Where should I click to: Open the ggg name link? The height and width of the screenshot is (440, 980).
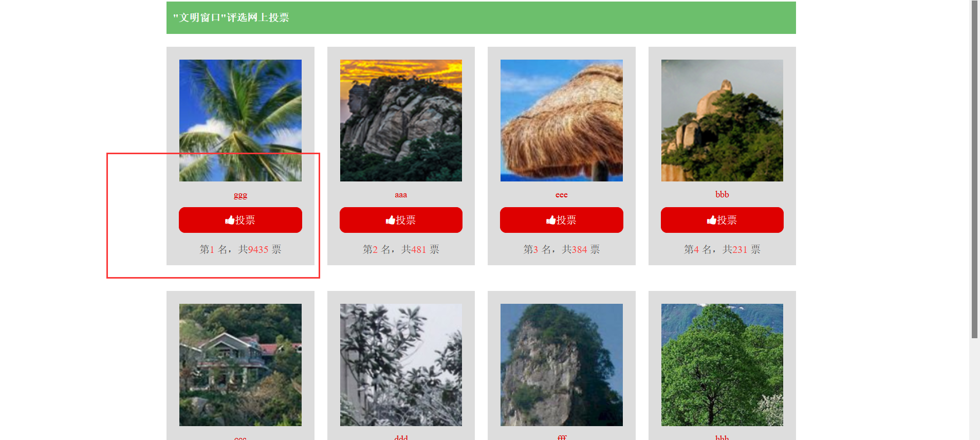click(x=241, y=195)
